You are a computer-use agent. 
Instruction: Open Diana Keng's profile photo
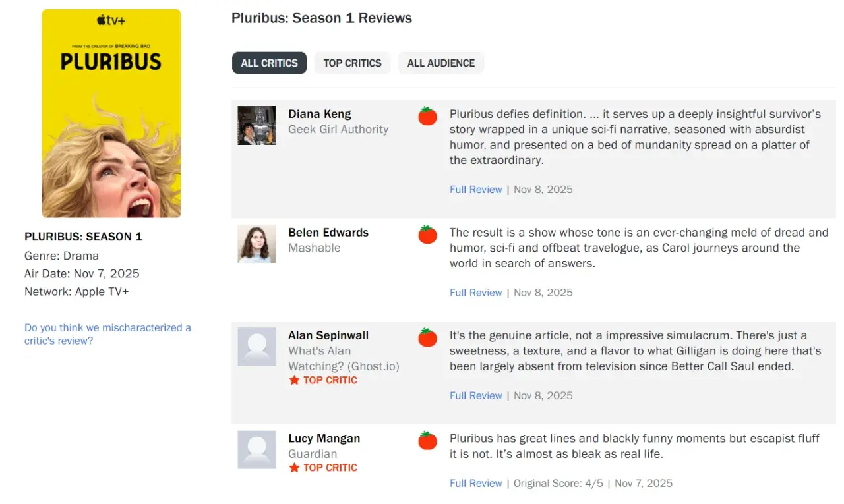(256, 125)
